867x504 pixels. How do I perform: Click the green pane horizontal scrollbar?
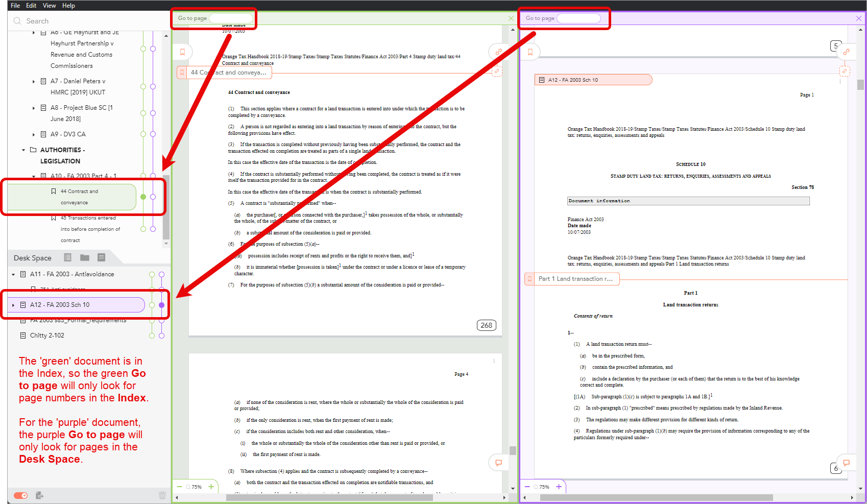click(x=329, y=497)
